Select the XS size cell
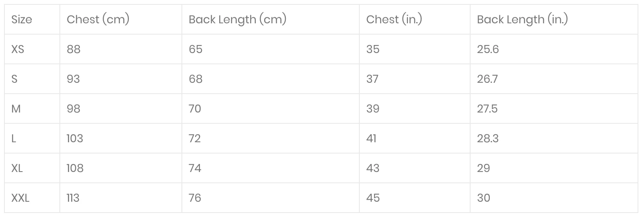644x217 pixels. 18,49
